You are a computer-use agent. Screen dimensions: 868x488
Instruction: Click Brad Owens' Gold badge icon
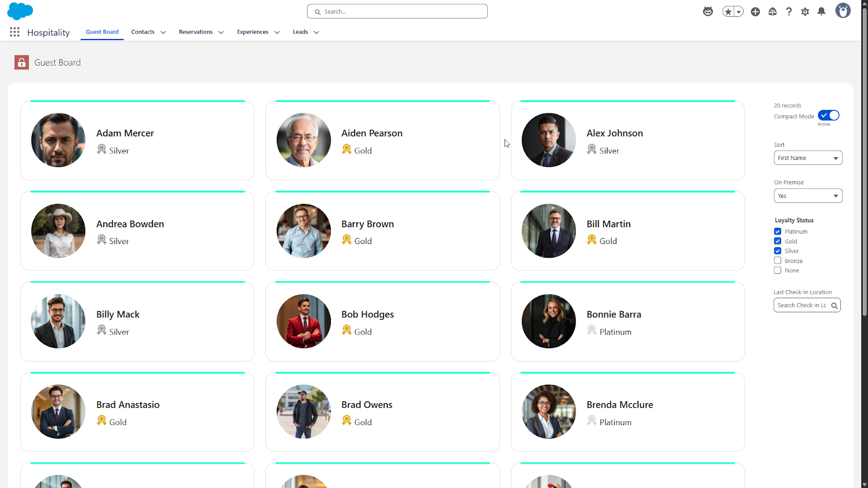[347, 421]
